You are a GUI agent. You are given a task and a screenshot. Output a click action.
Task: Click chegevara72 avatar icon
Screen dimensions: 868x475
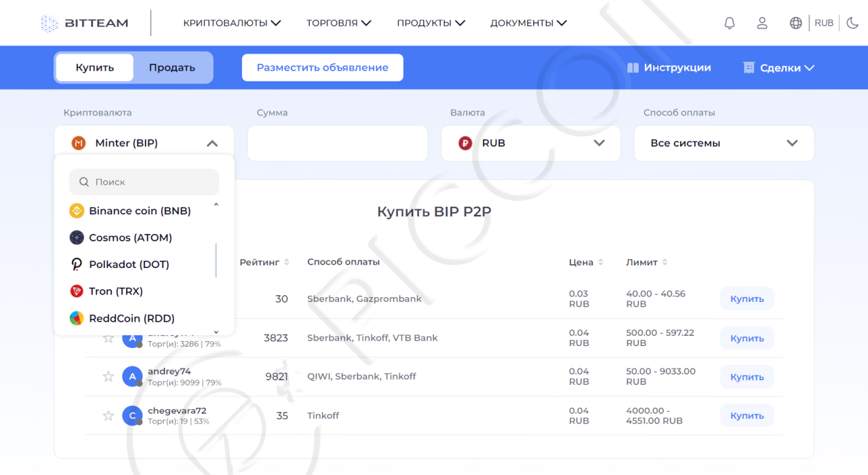click(132, 415)
